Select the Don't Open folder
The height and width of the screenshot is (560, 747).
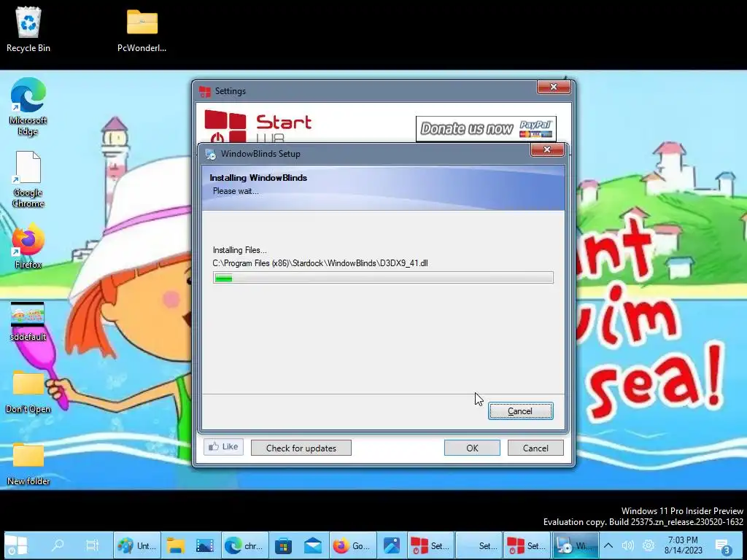pyautogui.click(x=28, y=392)
